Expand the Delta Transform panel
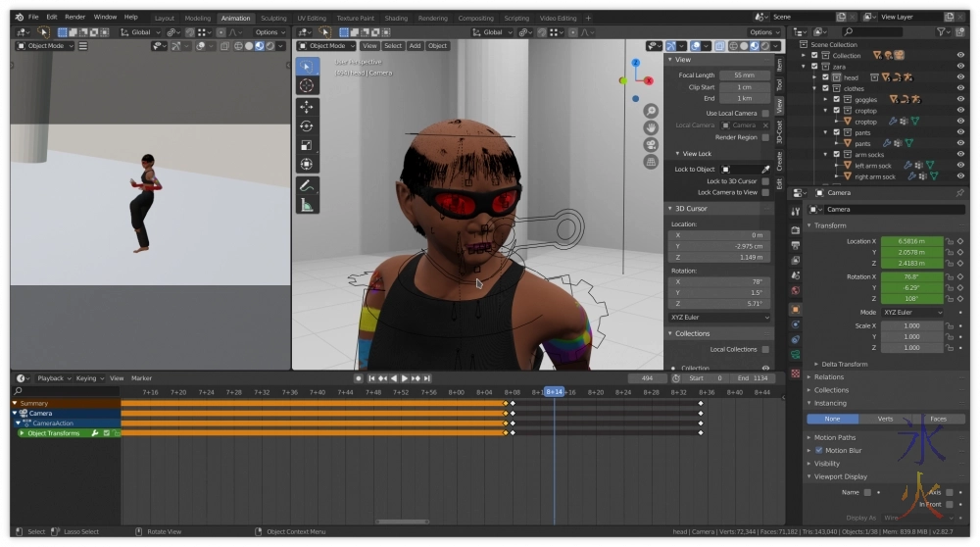This screenshot has width=980, height=547. [x=843, y=364]
